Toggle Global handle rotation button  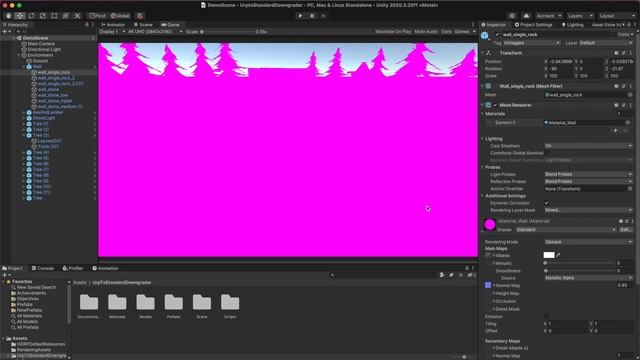(120, 16)
